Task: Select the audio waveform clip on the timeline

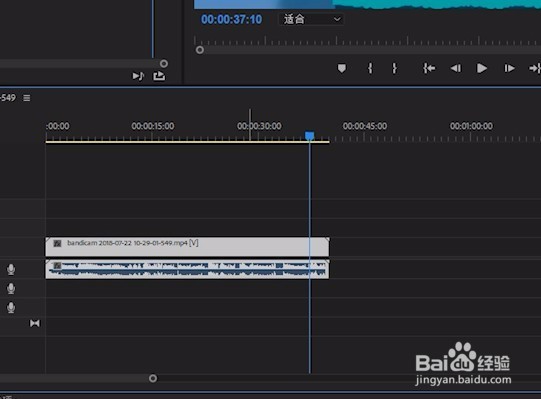Action: (187, 269)
